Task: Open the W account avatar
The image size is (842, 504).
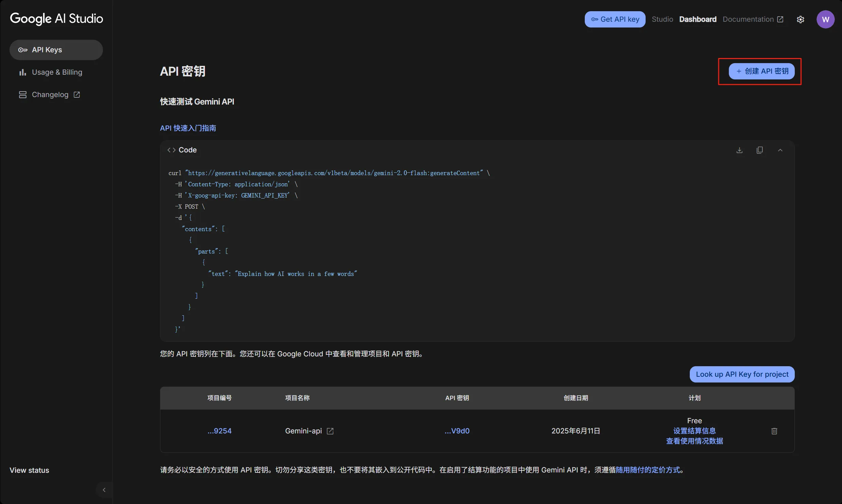Action: tap(825, 19)
